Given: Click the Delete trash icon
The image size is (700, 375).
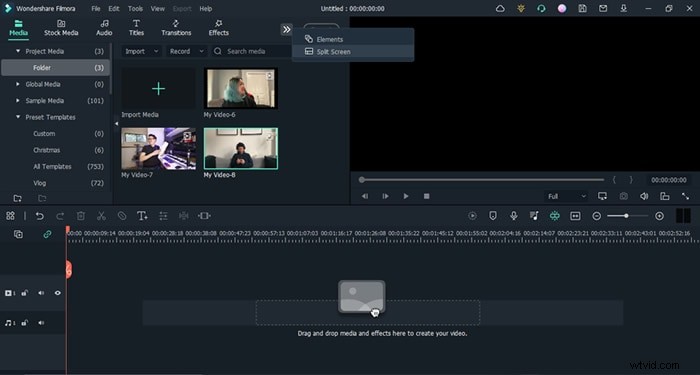Looking at the screenshot, I should (x=81, y=216).
